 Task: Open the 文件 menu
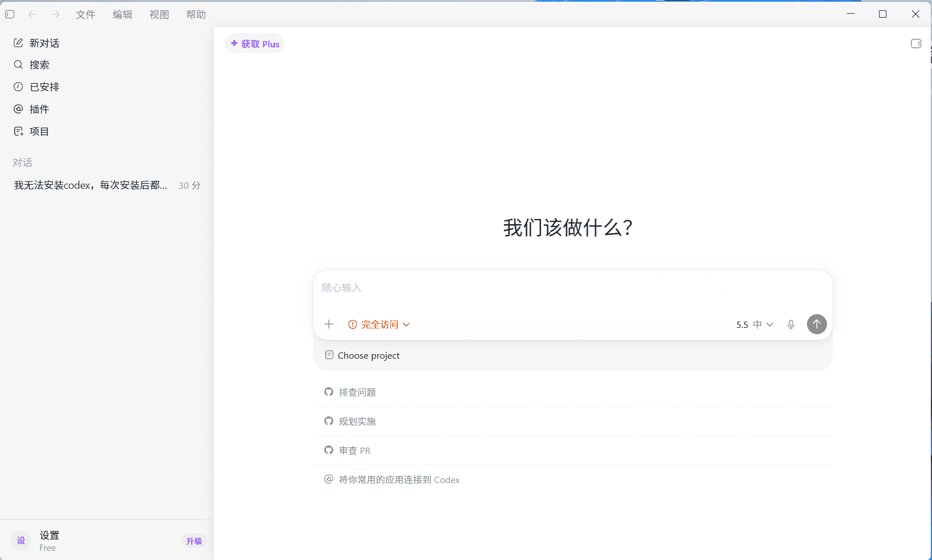tap(86, 14)
